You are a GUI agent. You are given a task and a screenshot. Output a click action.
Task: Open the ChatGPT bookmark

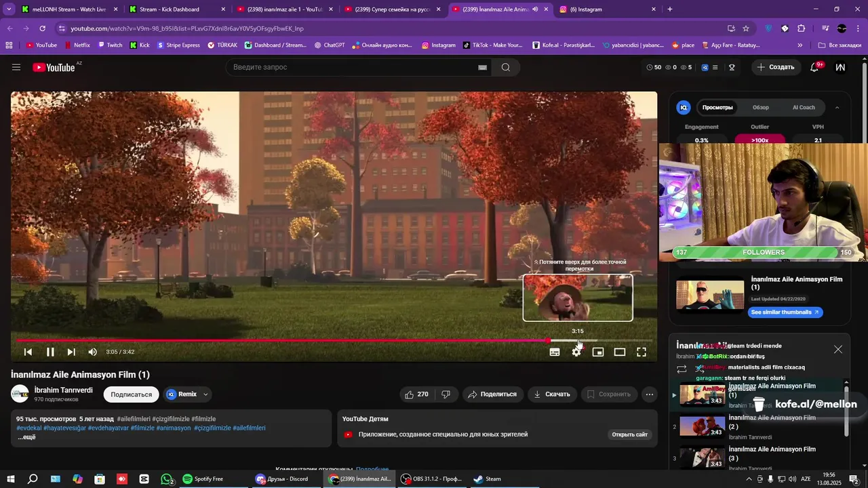pyautogui.click(x=330, y=45)
